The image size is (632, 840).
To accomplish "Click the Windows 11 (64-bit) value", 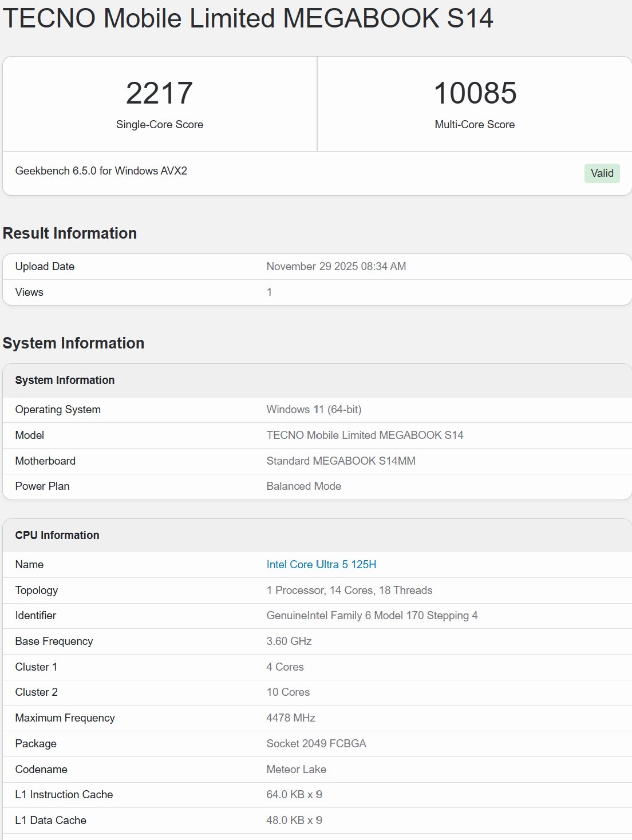I will (314, 409).
